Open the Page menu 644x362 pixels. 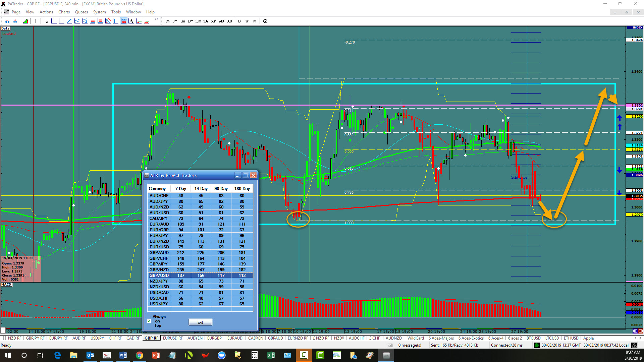tap(16, 12)
